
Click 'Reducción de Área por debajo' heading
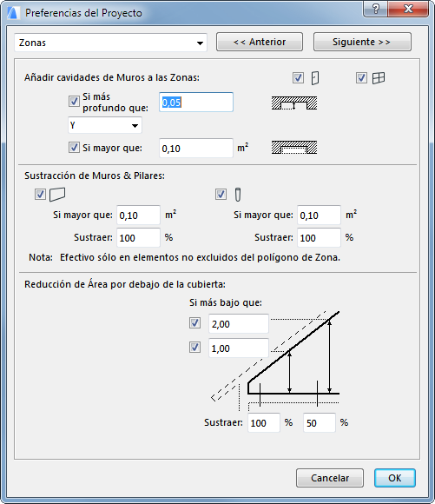(x=125, y=284)
